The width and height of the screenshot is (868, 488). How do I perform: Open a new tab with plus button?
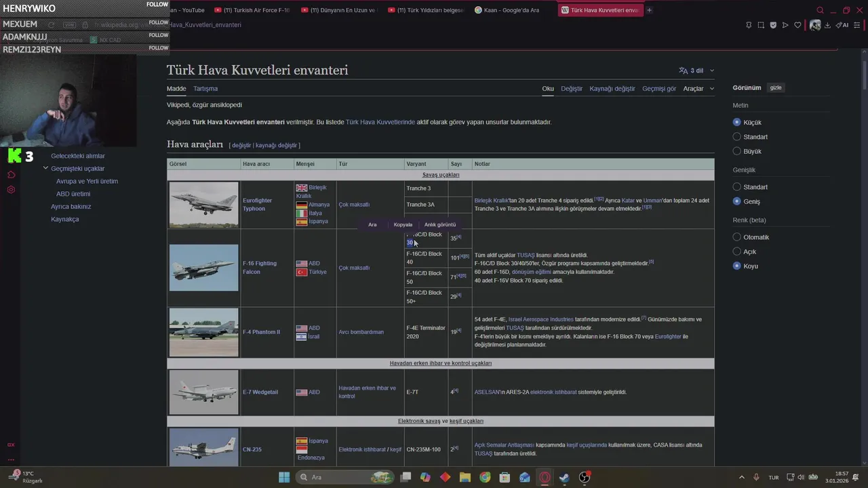click(x=649, y=10)
